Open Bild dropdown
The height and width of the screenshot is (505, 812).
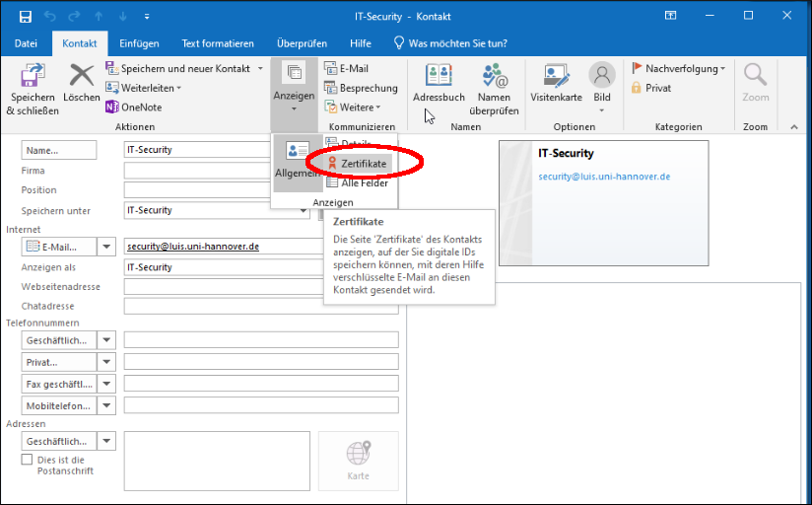tap(602, 88)
